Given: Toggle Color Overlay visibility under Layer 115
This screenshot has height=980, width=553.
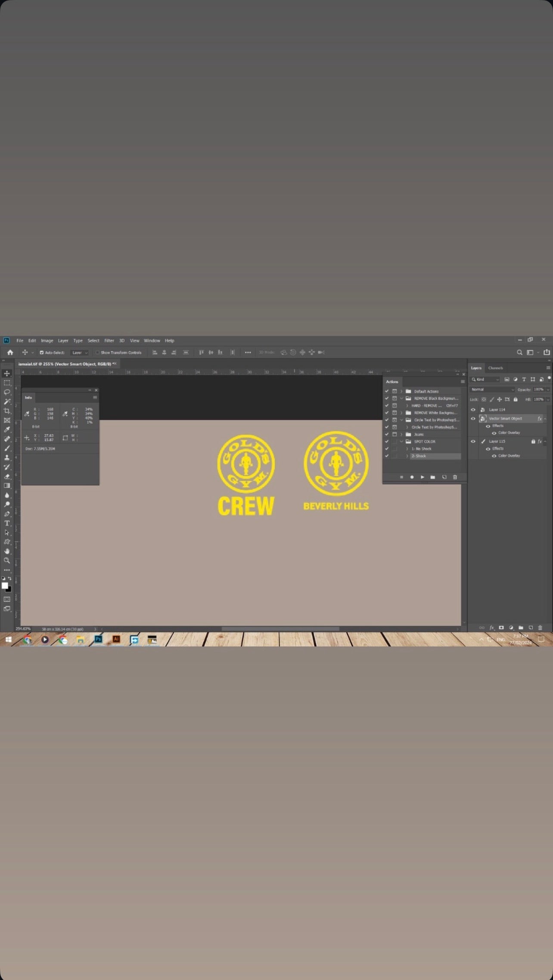Looking at the screenshot, I should [x=494, y=456].
